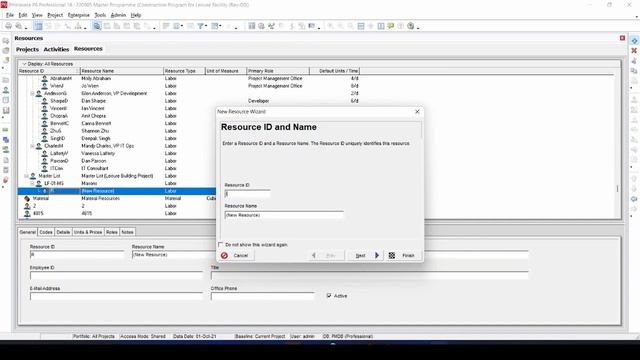
Task: Click the wizard Resource ID input field
Action: (247, 194)
